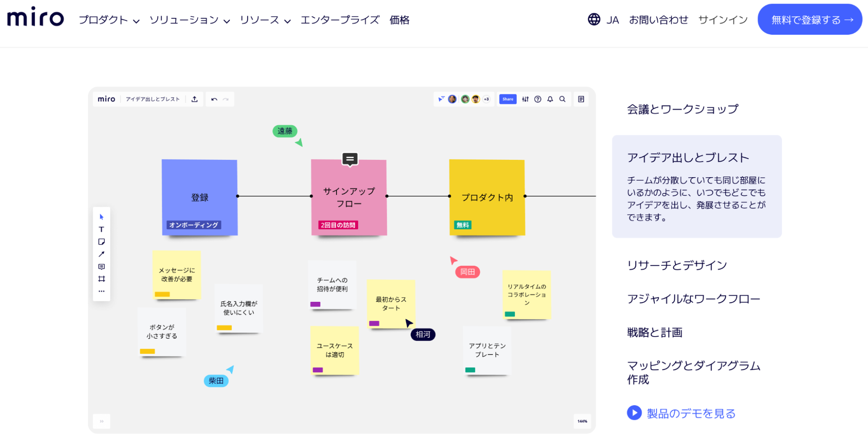Click the notifications bell icon
The height and width of the screenshot is (436, 868).
pyautogui.click(x=550, y=99)
